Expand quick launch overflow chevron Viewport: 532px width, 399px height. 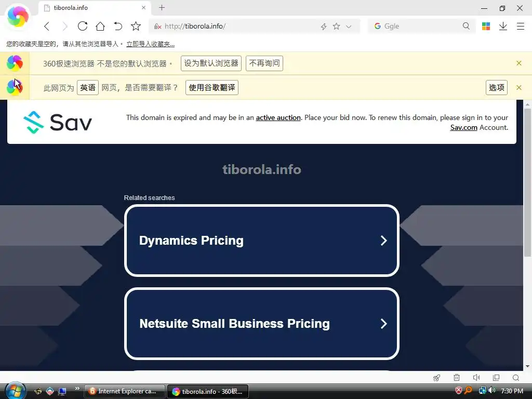click(77, 389)
